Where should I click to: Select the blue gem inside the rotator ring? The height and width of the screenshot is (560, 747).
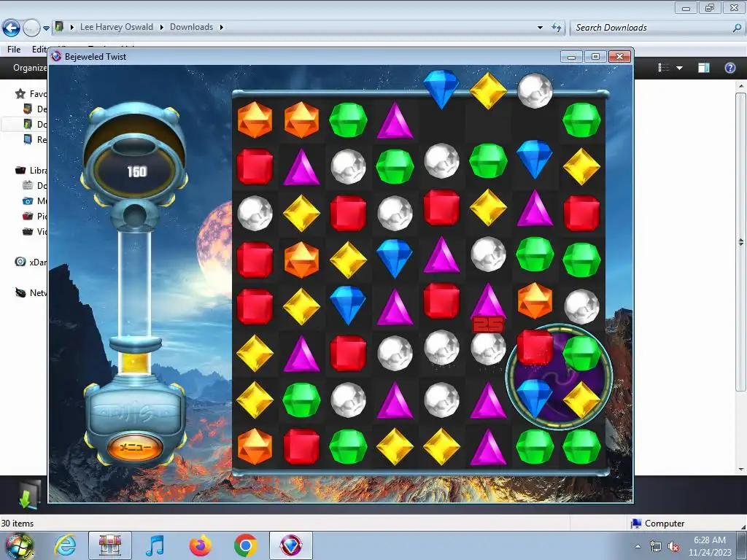535,398
